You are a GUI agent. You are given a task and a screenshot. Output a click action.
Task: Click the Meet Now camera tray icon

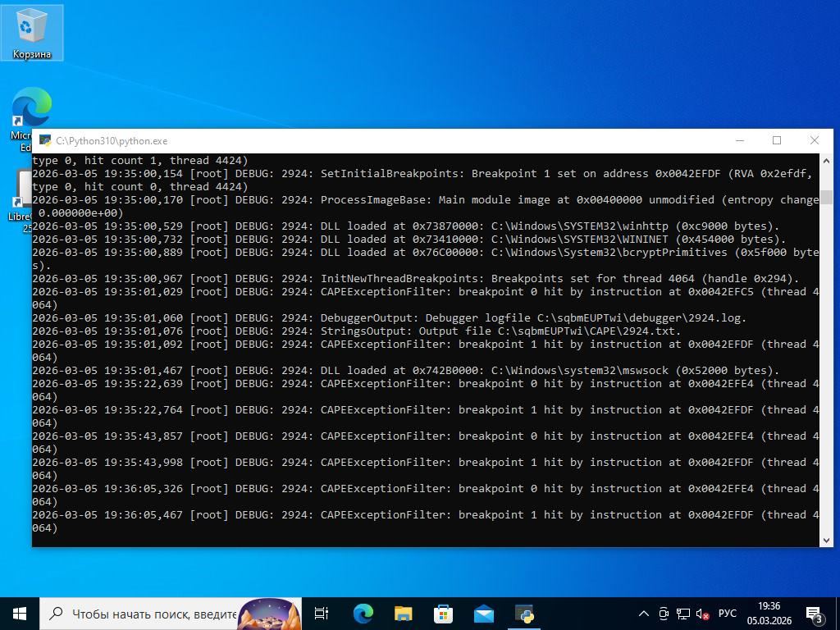click(x=664, y=613)
